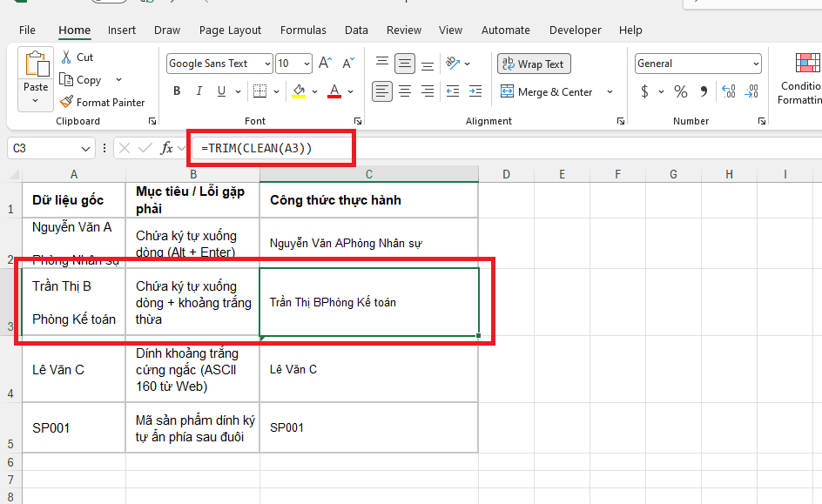Apply Percent Style format
The height and width of the screenshot is (504, 822).
(680, 91)
